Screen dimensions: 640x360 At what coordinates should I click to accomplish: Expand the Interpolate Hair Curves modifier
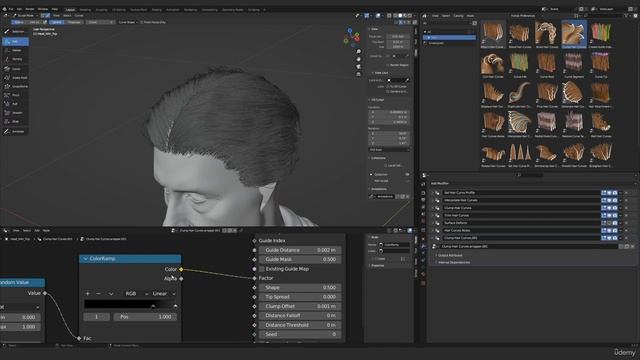coord(432,200)
